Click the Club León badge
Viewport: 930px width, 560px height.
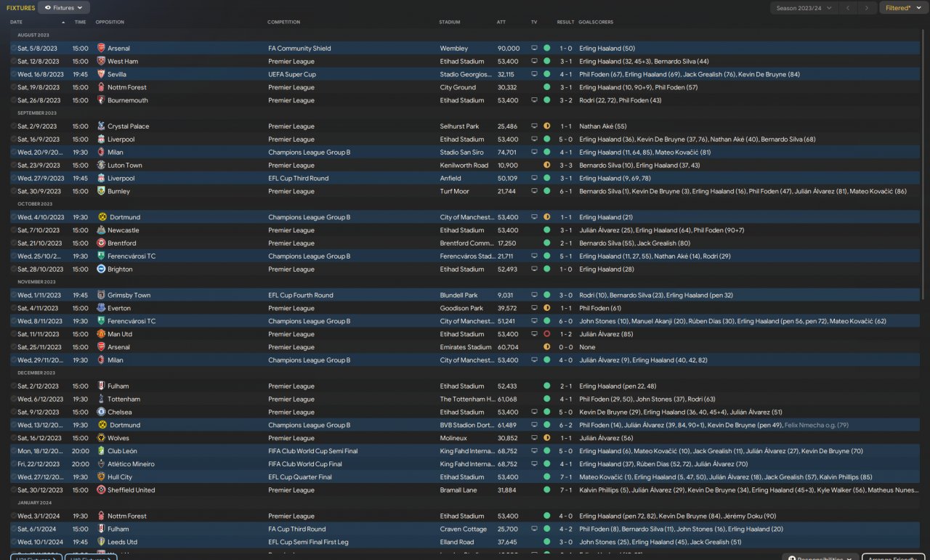coord(101,451)
